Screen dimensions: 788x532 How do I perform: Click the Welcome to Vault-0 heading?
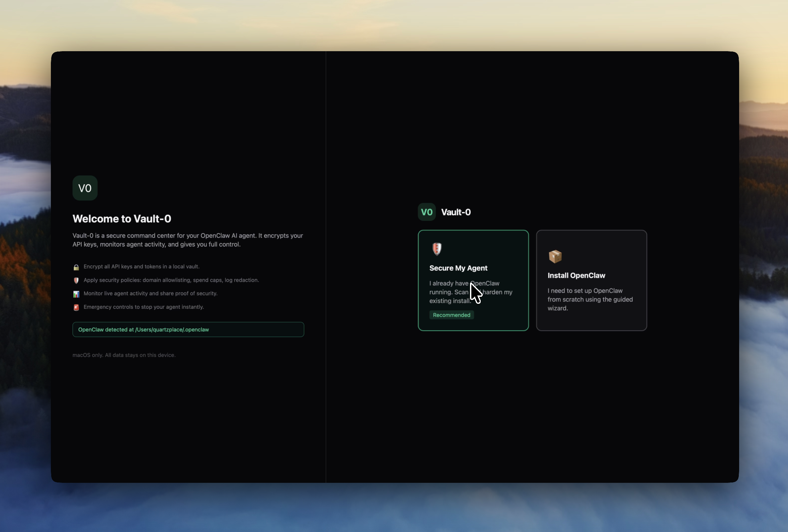(x=122, y=218)
